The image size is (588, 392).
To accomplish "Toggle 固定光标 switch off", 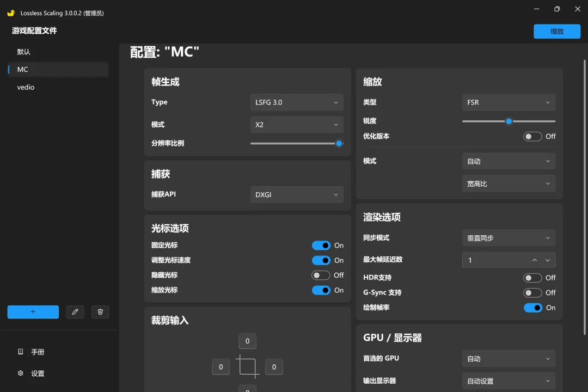I will pos(321,246).
